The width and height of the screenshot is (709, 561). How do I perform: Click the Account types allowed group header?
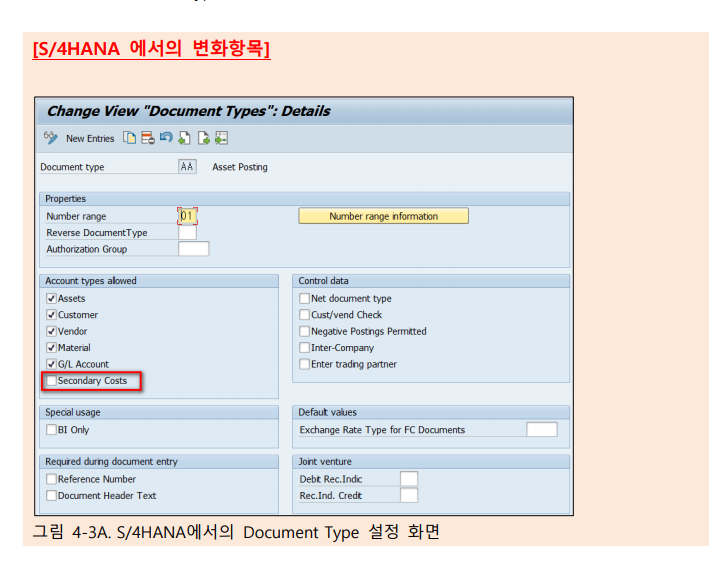[x=159, y=281]
